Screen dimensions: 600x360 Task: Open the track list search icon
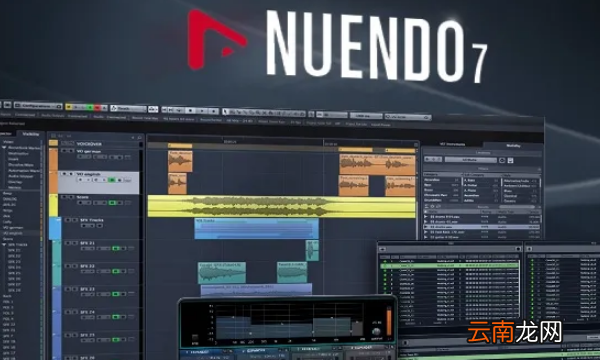tap(140, 137)
